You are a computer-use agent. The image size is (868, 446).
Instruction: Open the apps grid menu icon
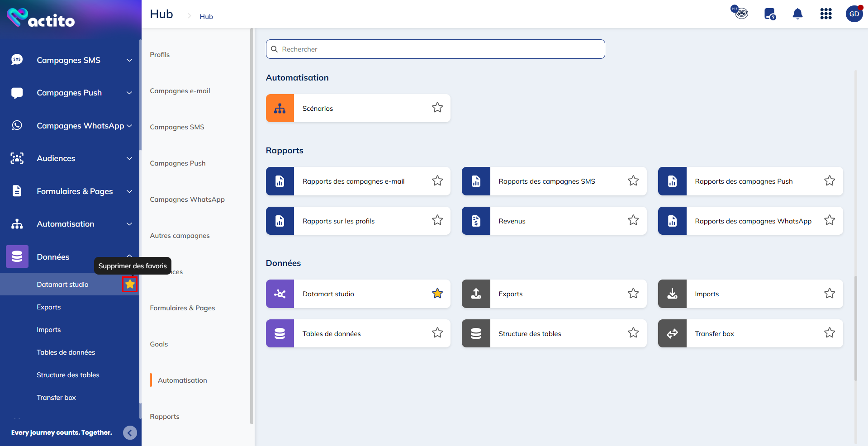[x=825, y=14]
